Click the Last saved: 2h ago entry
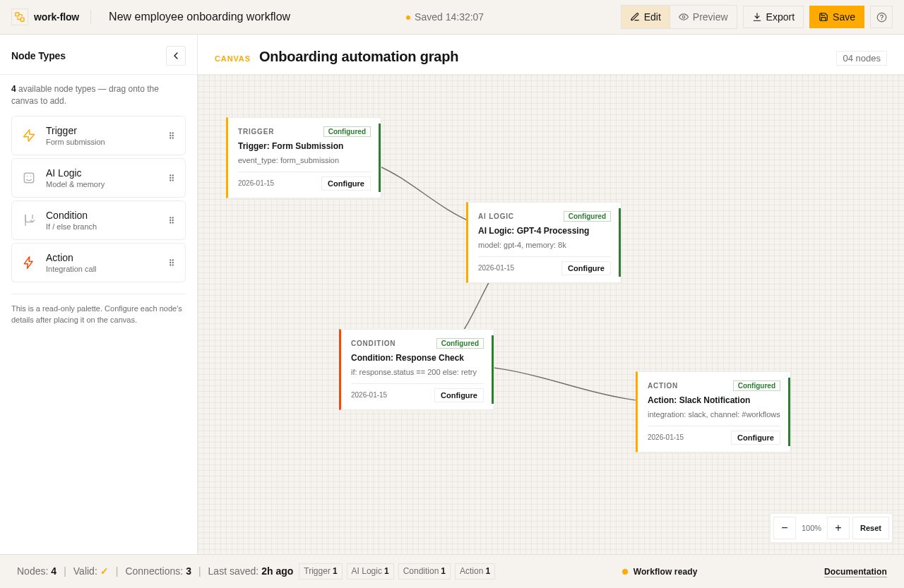The width and height of the screenshot is (904, 588). (x=251, y=571)
